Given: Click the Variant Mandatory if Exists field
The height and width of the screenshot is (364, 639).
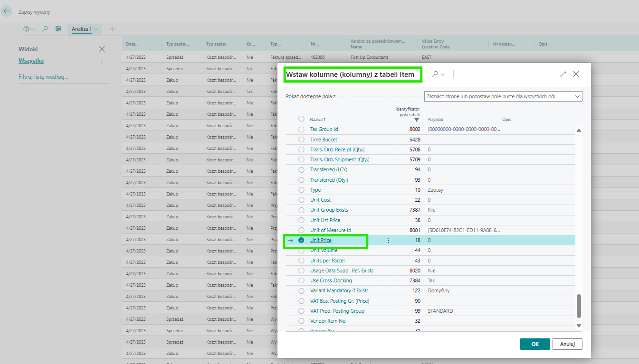Looking at the screenshot, I should click(339, 290).
